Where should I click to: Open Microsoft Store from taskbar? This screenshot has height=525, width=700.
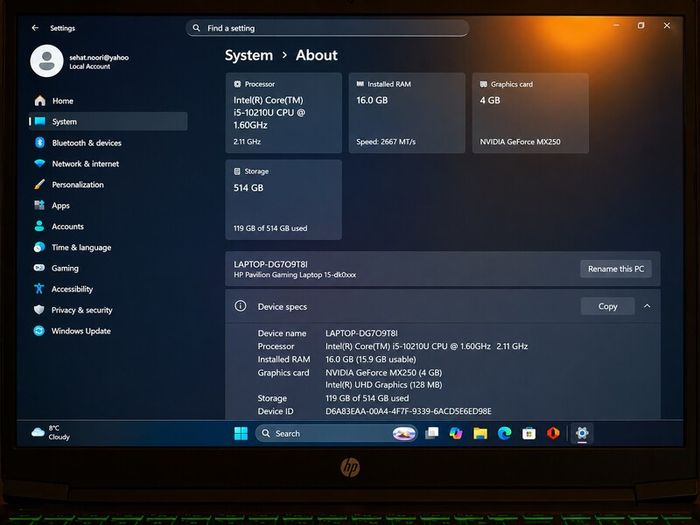pyautogui.click(x=529, y=433)
